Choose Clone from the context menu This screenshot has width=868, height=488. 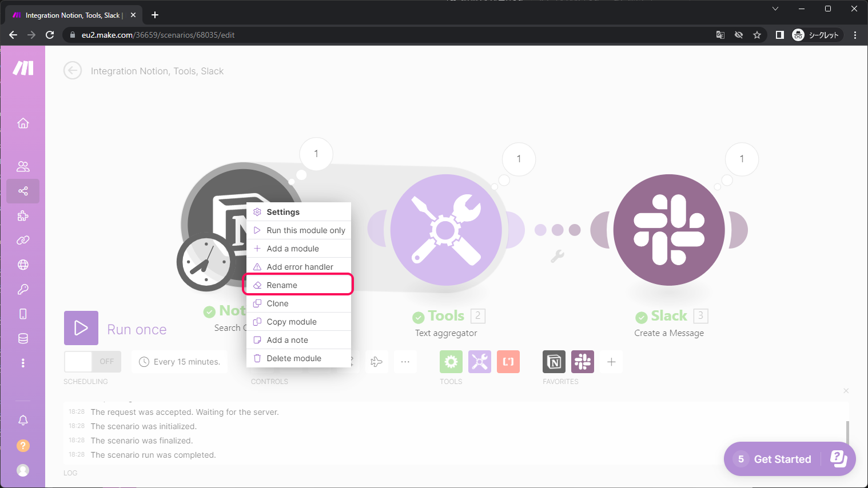tap(298, 303)
